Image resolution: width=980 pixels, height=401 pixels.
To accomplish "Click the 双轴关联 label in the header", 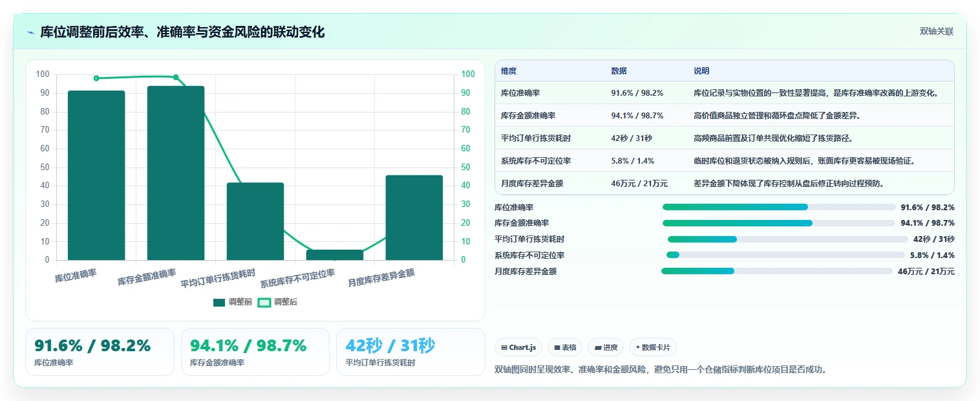I will click(x=937, y=32).
